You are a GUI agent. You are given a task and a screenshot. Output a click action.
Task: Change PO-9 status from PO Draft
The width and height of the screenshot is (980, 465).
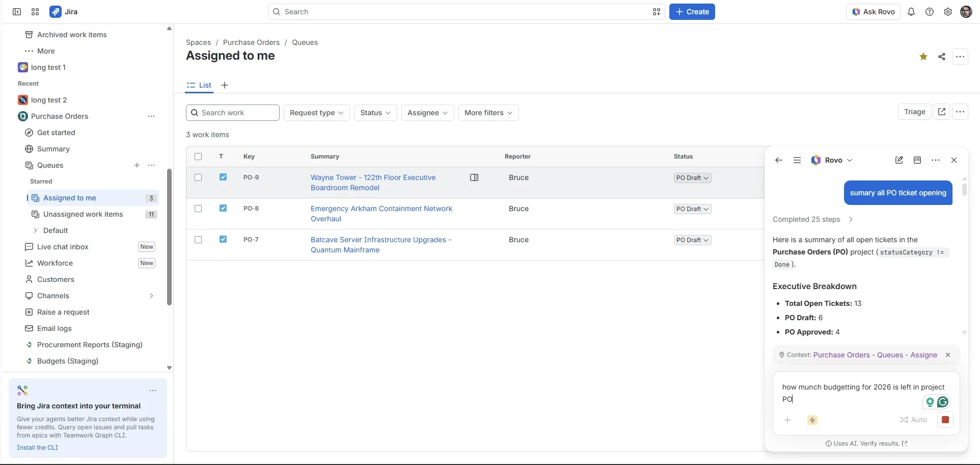click(x=692, y=178)
